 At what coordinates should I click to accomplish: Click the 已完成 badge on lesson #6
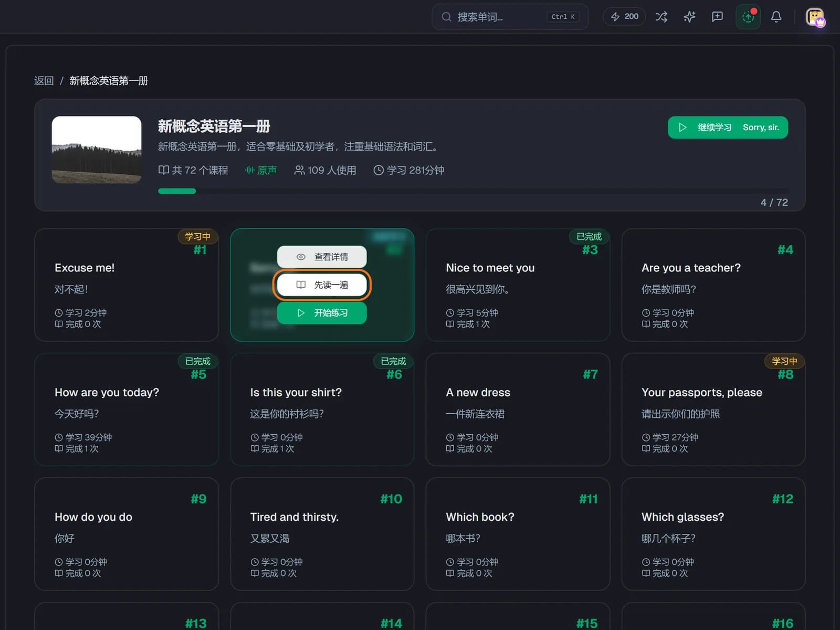click(393, 361)
